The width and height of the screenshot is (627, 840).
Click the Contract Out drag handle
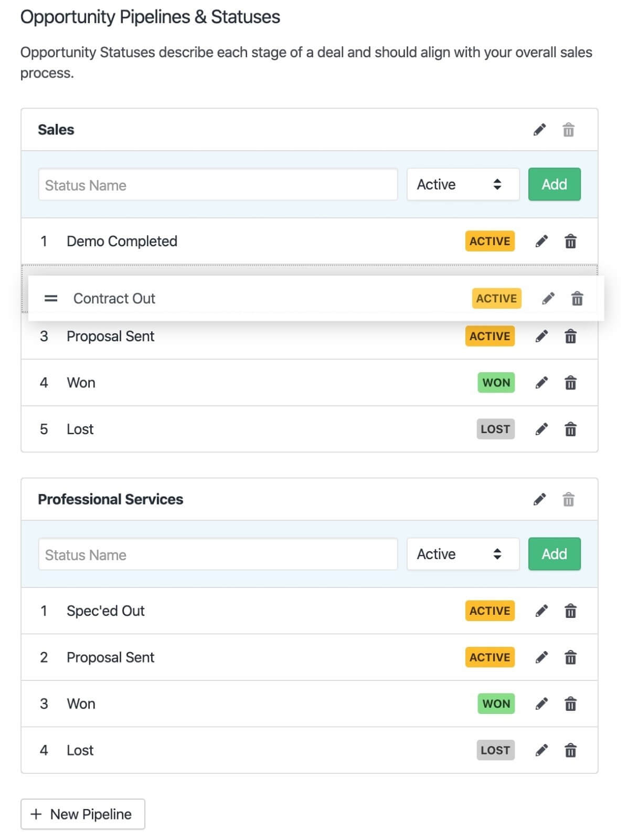coord(51,299)
